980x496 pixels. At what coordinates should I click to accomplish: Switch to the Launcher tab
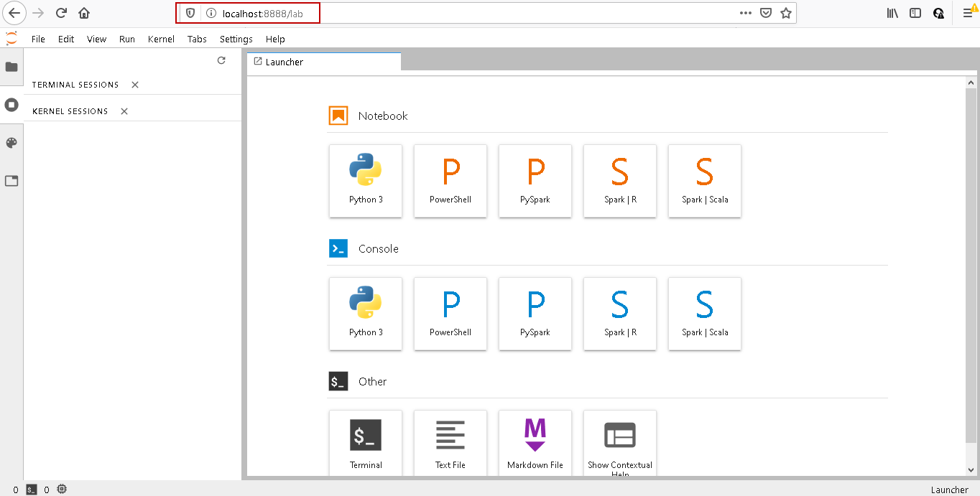click(283, 62)
